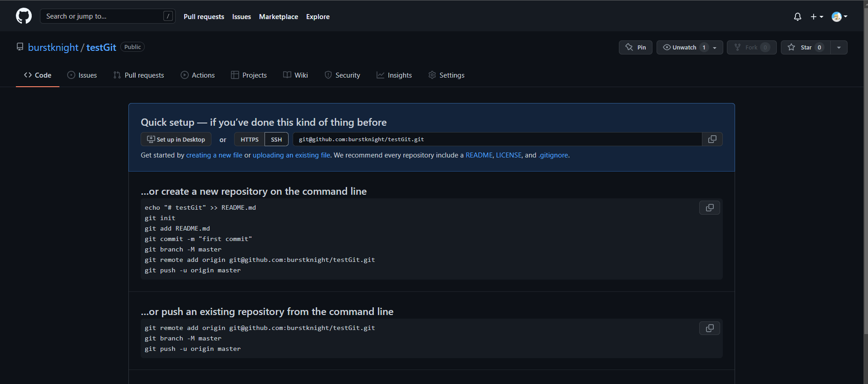Star the testGit repository
This screenshot has height=384, width=868.
point(805,48)
